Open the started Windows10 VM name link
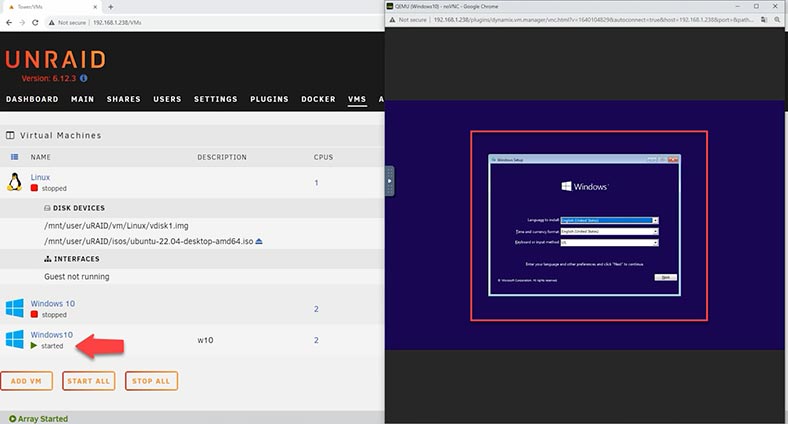788x424 pixels. (52, 335)
